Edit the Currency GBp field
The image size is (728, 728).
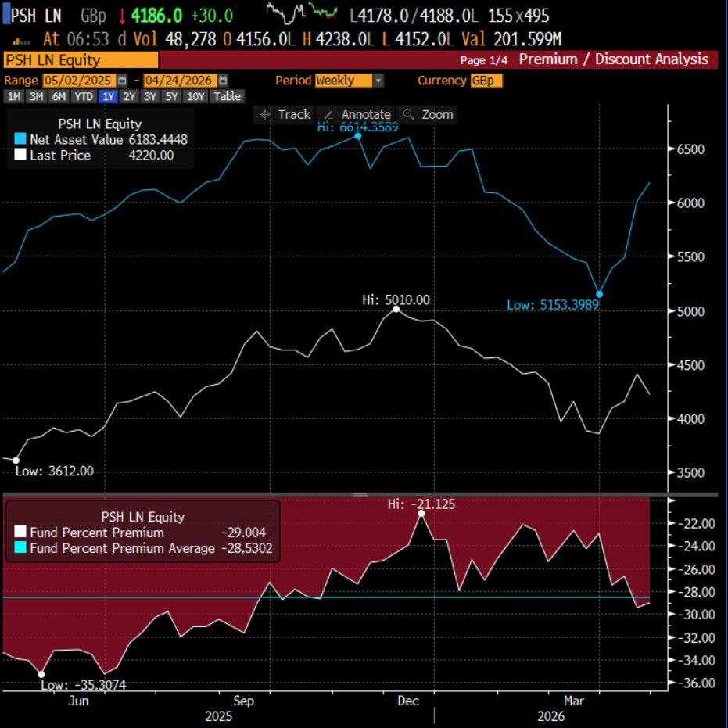[x=486, y=81]
